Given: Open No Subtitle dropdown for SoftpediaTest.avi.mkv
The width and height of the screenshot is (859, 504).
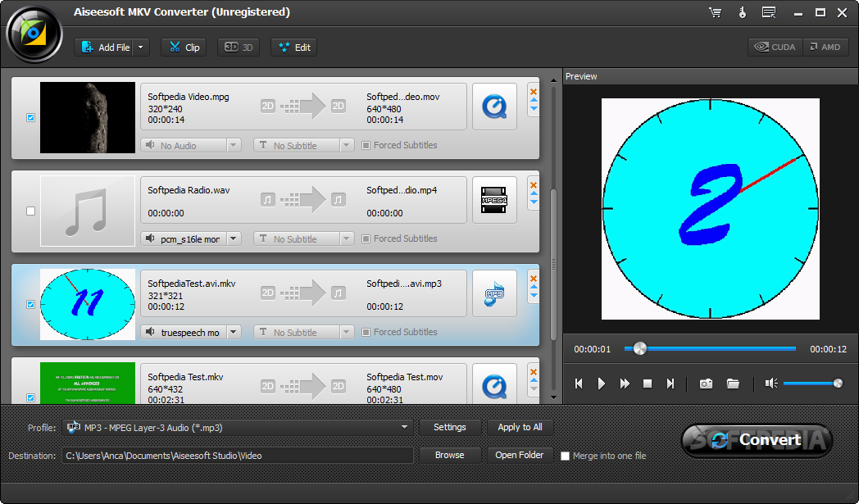Looking at the screenshot, I should click(x=346, y=332).
